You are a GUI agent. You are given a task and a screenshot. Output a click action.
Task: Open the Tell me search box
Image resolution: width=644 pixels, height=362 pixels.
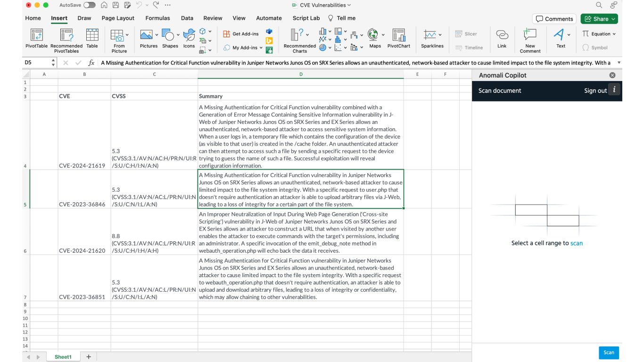(x=342, y=18)
